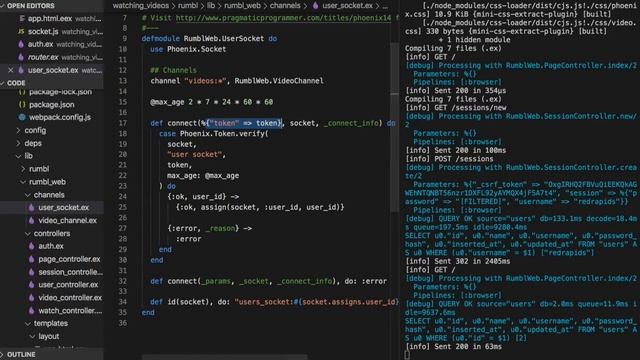The width and height of the screenshot is (640, 360).
Task: Click the webpack.config.js file icon
Action: [22, 117]
